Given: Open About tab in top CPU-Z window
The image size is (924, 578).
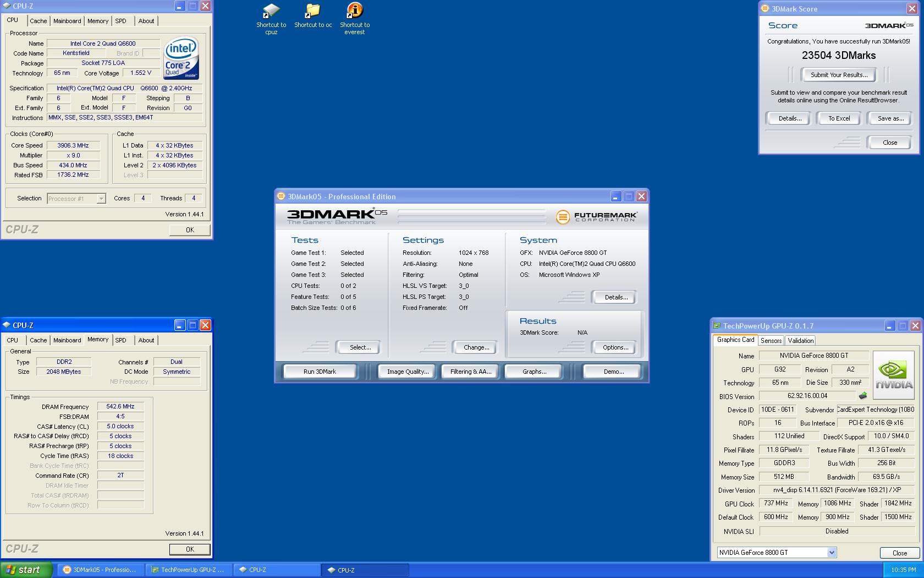Looking at the screenshot, I should [x=146, y=21].
